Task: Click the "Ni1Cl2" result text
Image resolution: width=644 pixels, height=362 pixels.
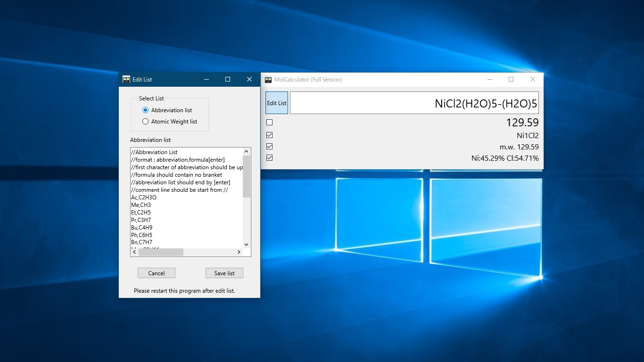Action: tap(528, 135)
